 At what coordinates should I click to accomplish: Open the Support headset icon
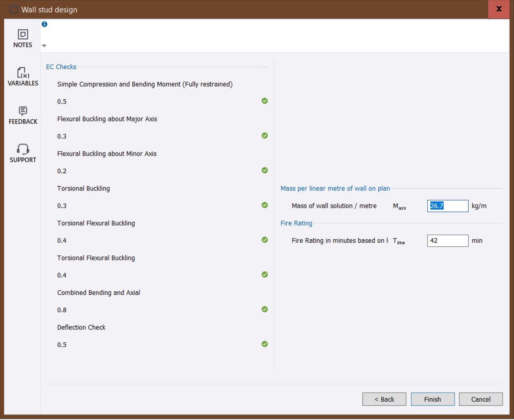point(23,149)
